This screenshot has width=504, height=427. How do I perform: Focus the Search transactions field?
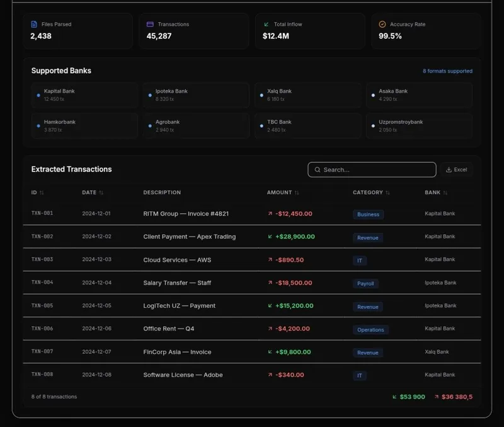click(x=372, y=170)
